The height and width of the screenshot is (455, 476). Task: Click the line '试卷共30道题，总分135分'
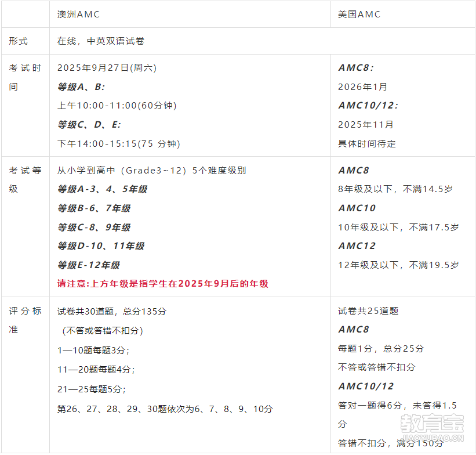click(x=112, y=311)
